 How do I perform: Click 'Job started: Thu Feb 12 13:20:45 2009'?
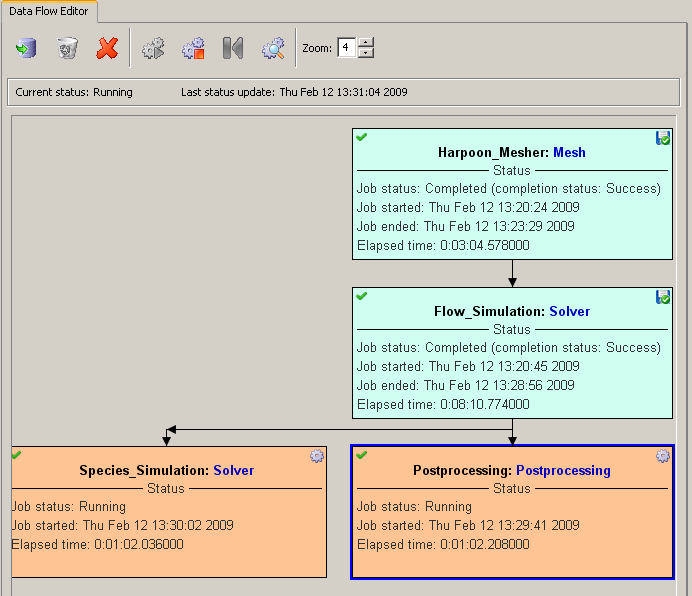pos(468,366)
